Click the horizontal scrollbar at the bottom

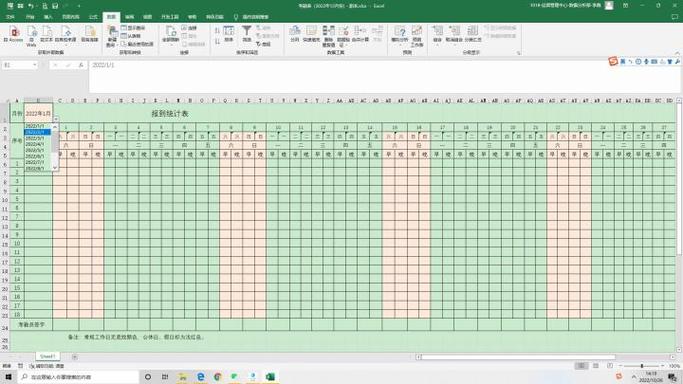[x=518, y=357]
